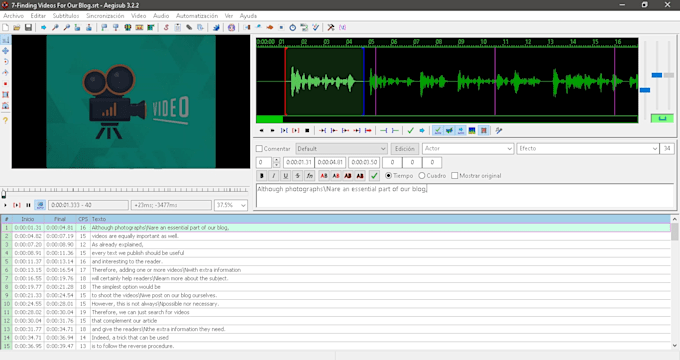680x360 pixels.
Task: Open the Vídeo menu
Action: pyautogui.click(x=138, y=16)
